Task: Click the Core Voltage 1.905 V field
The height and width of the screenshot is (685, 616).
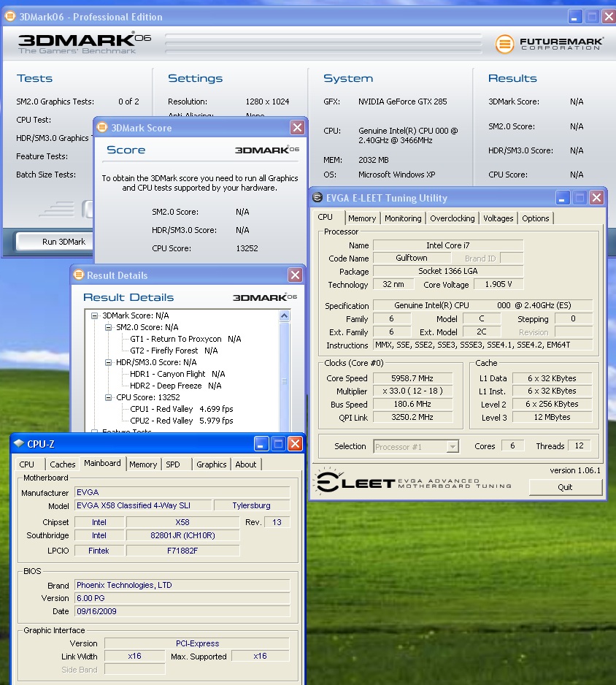Action: click(498, 284)
